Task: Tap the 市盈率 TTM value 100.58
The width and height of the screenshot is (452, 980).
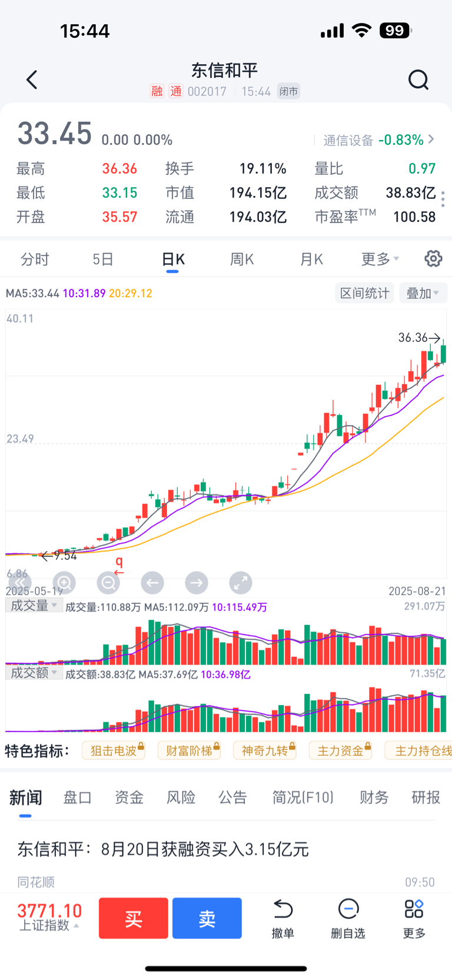Action: (x=414, y=217)
